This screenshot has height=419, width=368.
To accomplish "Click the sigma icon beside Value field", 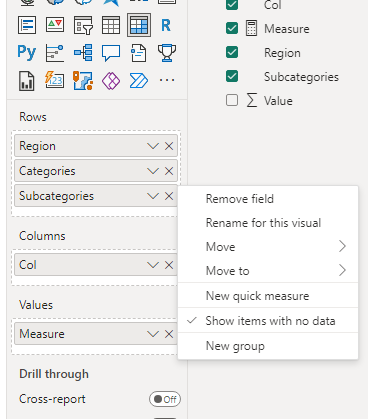I will tap(252, 100).
